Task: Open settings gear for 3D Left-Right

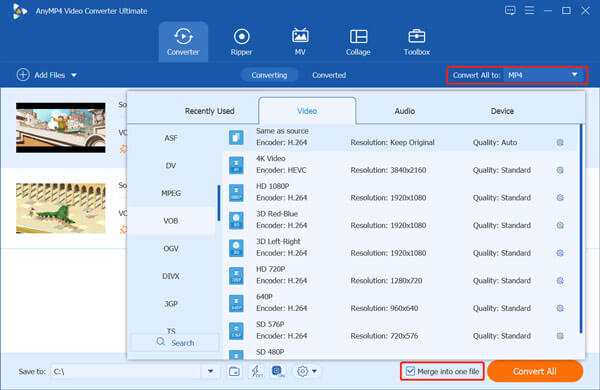Action: coord(560,253)
